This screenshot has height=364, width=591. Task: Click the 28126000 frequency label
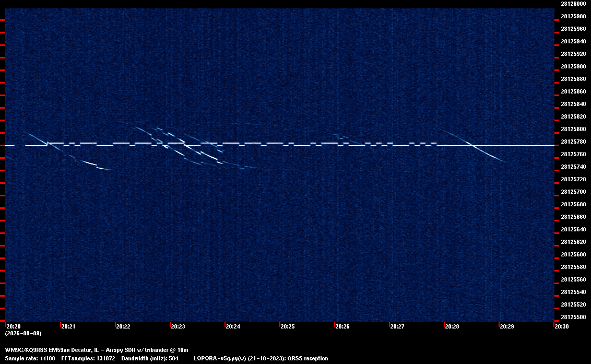[573, 4]
